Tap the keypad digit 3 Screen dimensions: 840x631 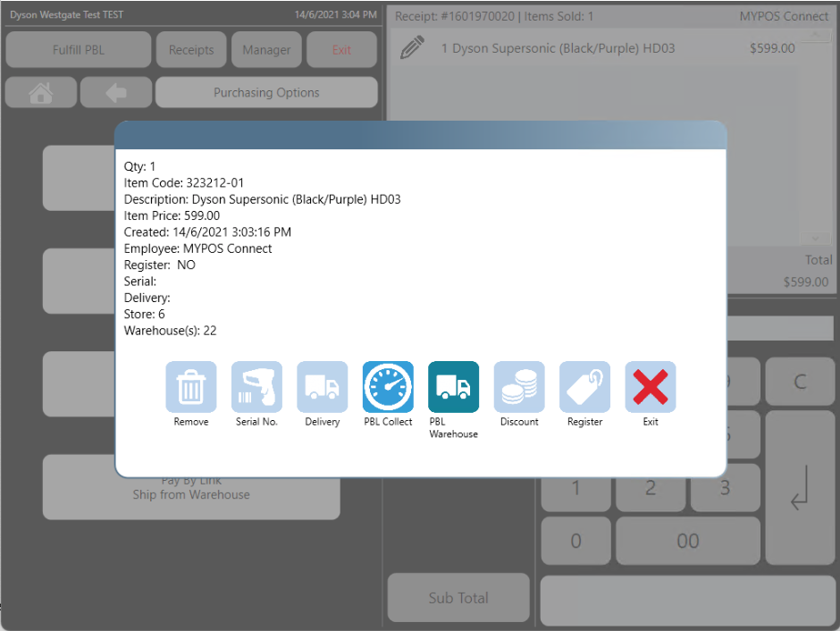[725, 487]
